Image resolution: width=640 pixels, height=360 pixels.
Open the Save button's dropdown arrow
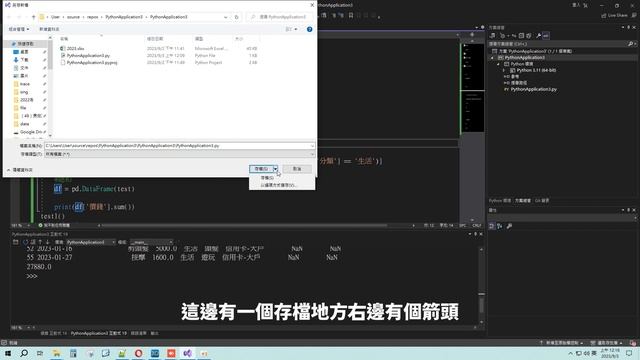tap(276, 169)
